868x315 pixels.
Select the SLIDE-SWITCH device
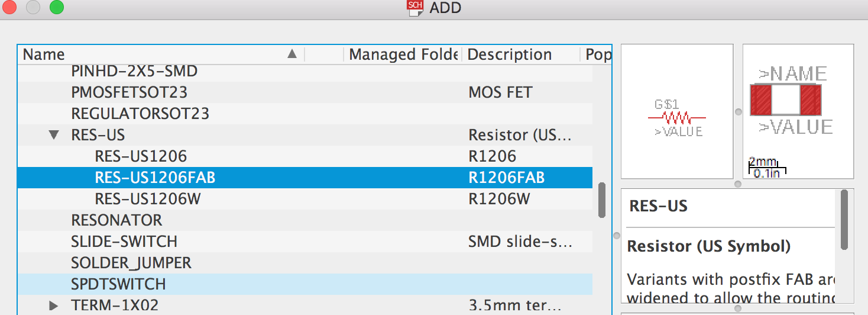[124, 242]
